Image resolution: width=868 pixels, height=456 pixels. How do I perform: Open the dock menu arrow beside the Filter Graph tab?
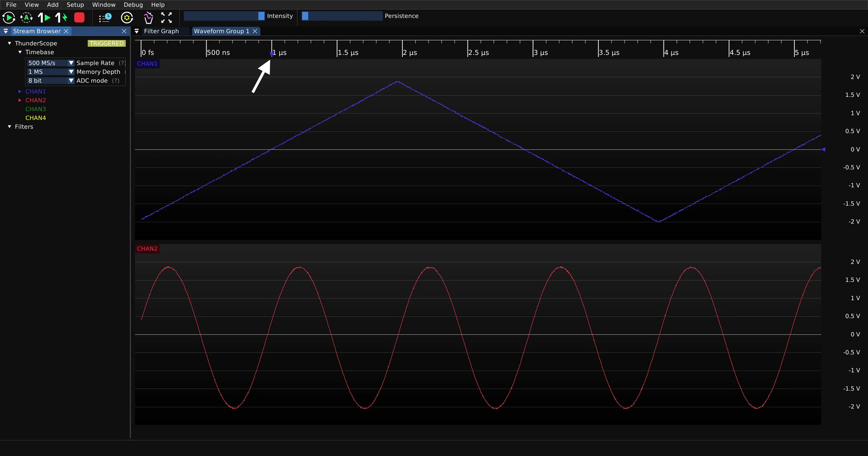click(137, 31)
